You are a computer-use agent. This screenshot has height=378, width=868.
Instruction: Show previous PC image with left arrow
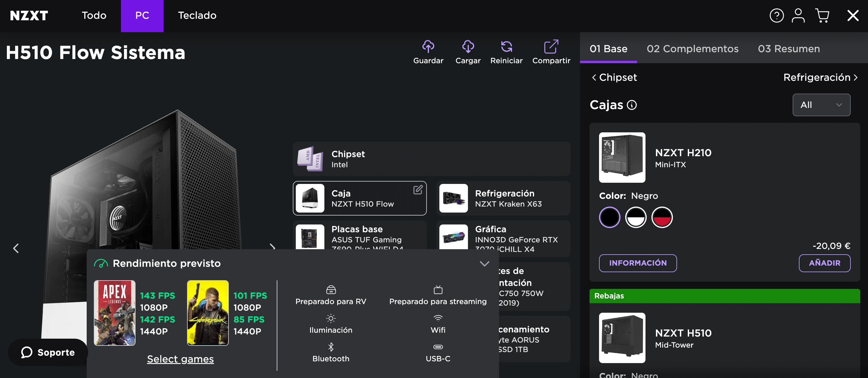16,249
